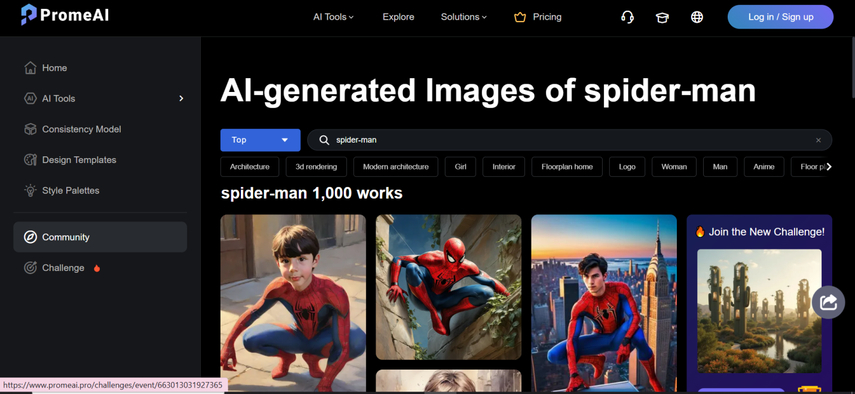Open the graduation cap tutorials icon

(x=662, y=17)
